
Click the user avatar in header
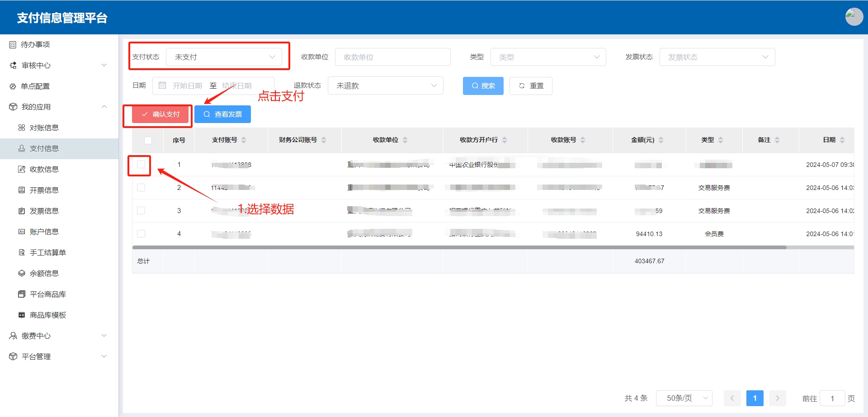pyautogui.click(x=854, y=17)
